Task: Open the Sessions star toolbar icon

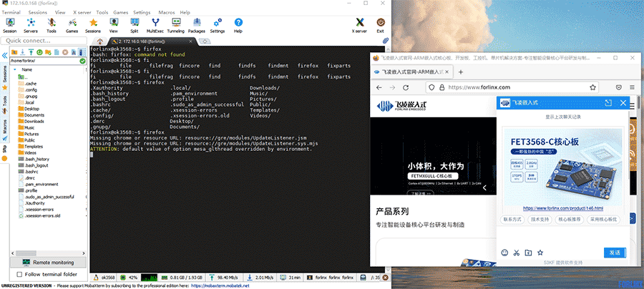Action: [93, 26]
